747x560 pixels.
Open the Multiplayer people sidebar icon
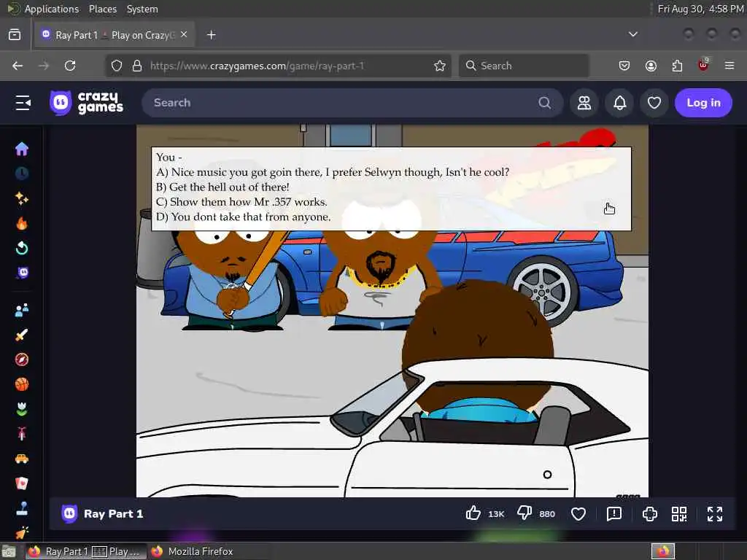(22, 310)
